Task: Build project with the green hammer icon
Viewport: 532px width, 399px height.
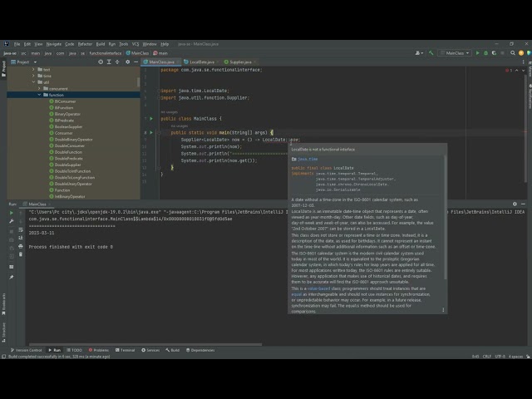Action: point(431,53)
